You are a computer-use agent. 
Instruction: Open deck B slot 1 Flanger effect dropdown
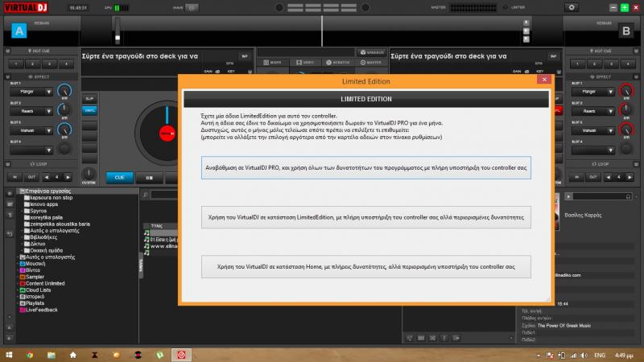click(x=592, y=92)
